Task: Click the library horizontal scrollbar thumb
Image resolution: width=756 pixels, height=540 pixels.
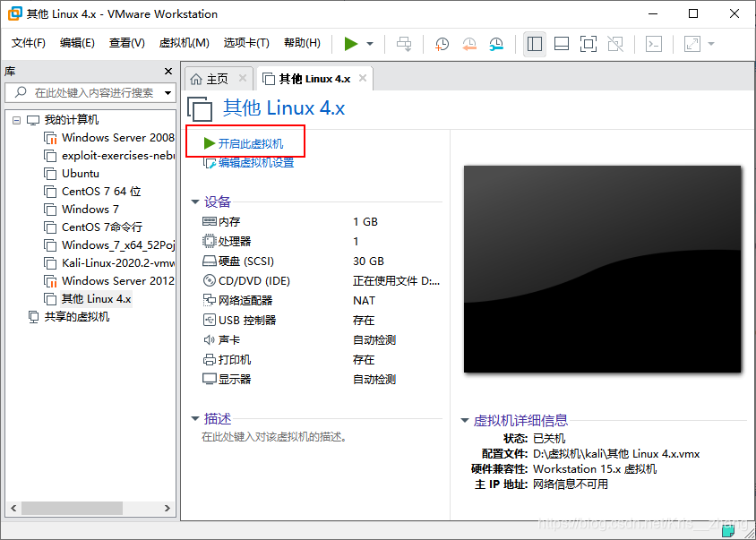Action: coord(72,508)
